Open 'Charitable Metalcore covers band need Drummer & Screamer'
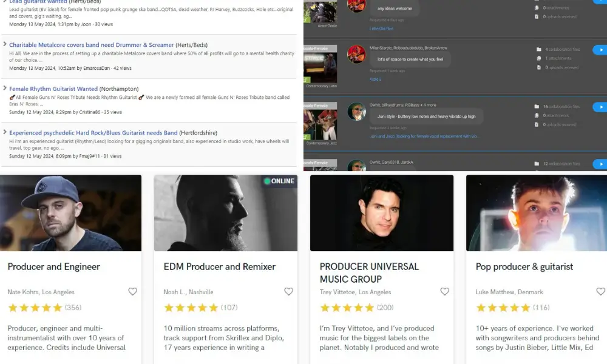The height and width of the screenshot is (364, 607). point(92,45)
